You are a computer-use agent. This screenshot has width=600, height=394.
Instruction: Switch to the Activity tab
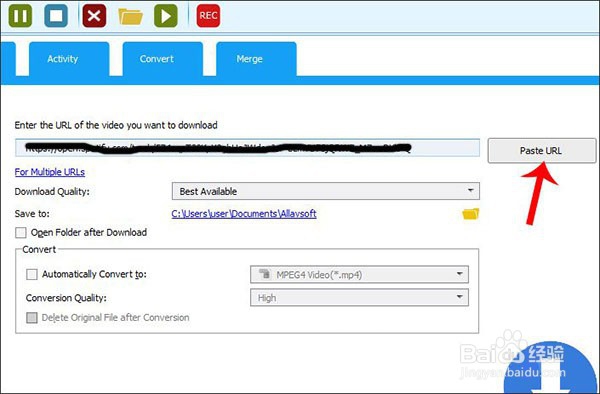click(x=69, y=59)
